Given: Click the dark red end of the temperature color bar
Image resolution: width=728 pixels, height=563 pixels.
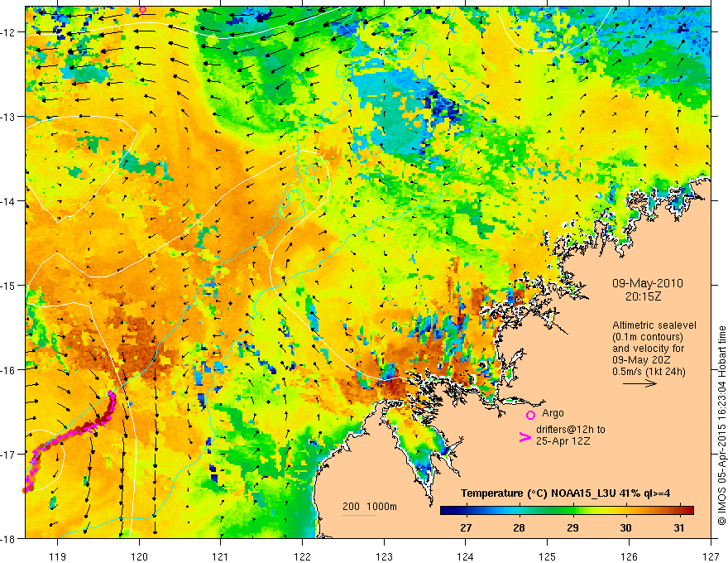Looking at the screenshot, I should (689, 510).
